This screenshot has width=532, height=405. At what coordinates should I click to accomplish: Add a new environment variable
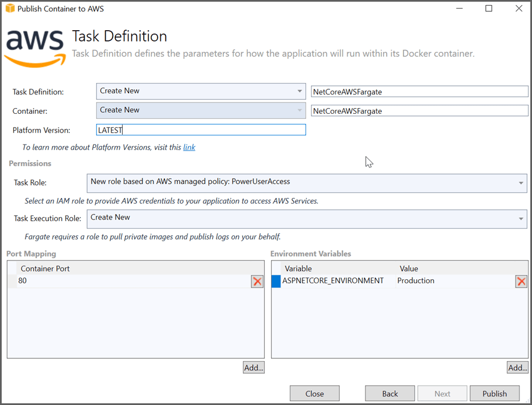pos(517,367)
